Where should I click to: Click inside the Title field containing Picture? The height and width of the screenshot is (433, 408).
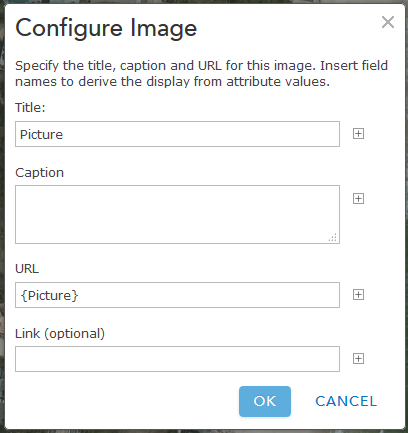tap(177, 134)
